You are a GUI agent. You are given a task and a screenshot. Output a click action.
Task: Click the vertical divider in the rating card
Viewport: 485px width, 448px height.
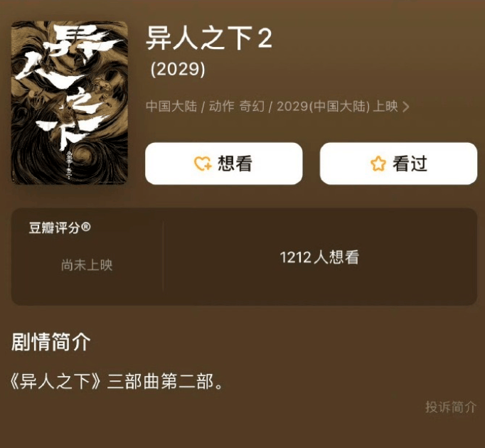163,256
